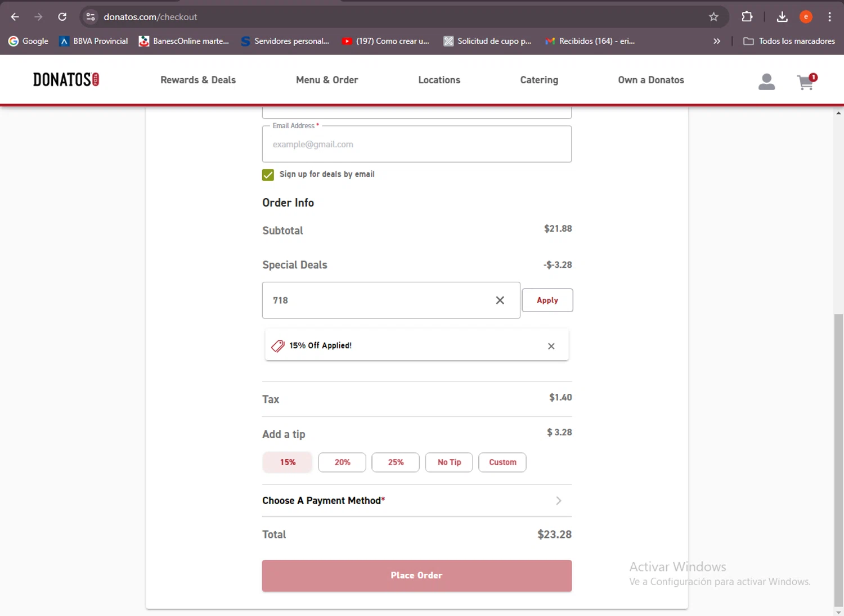
Task: Open Solicitud de cupo bookmark
Action: [487, 41]
